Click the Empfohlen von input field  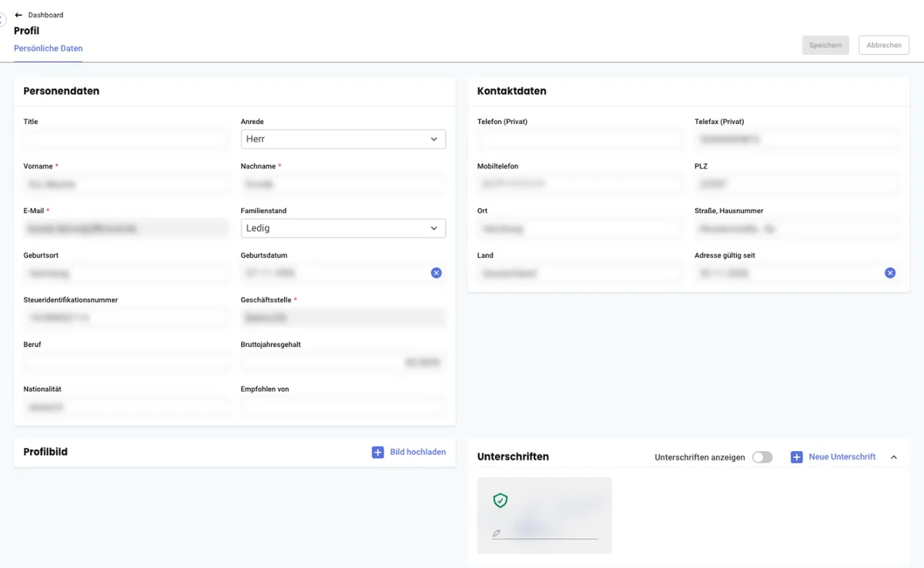[343, 406]
